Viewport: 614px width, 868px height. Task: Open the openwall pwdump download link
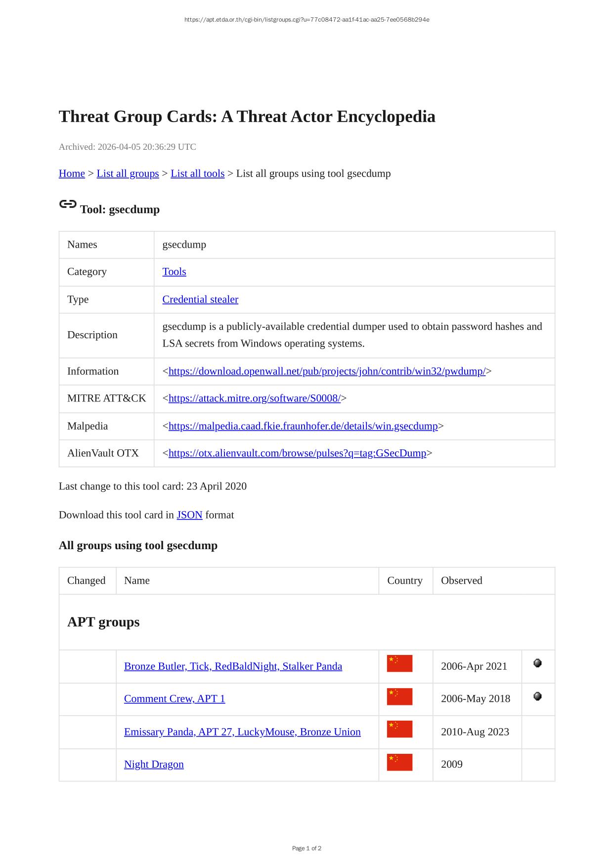(x=327, y=371)
